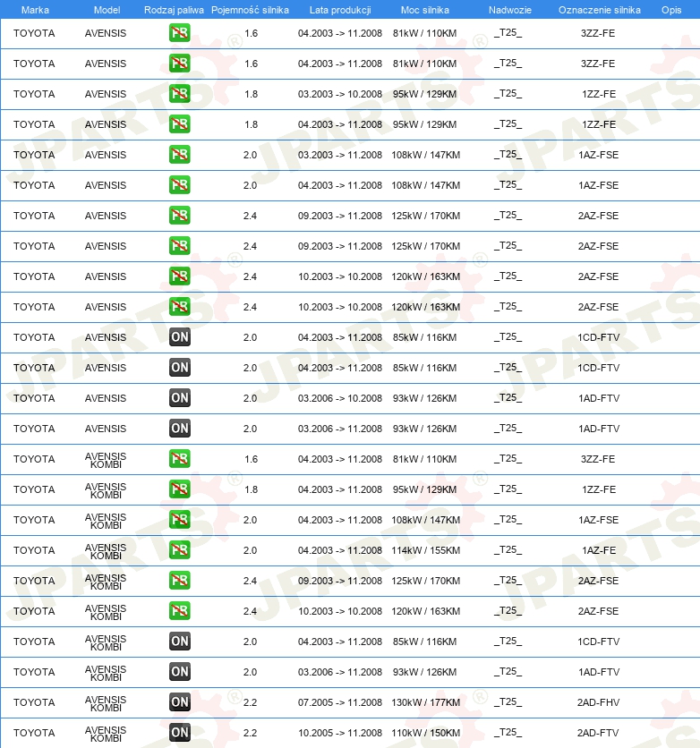The image size is (700, 748).
Task: Select engine code 2AD-FHV
Action: point(598,702)
